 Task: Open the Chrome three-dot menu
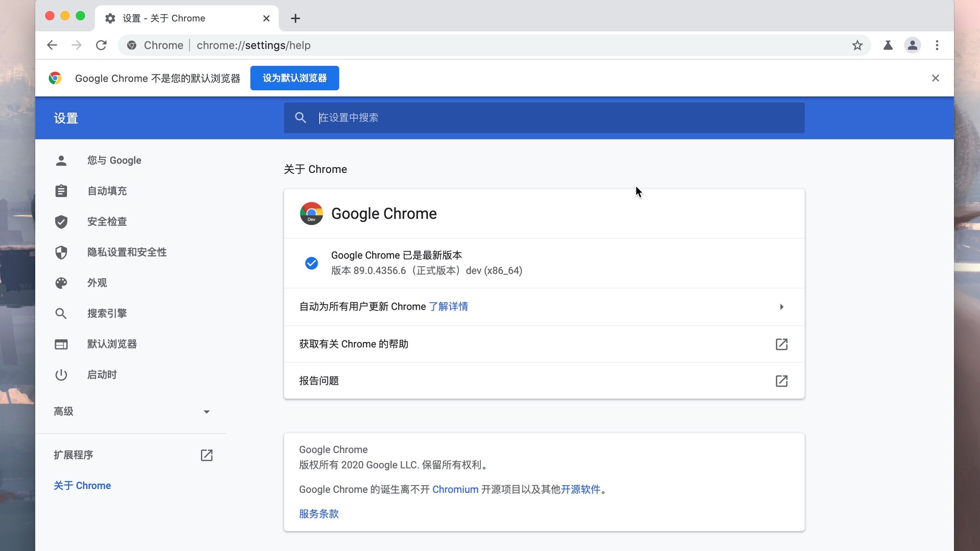click(x=937, y=45)
